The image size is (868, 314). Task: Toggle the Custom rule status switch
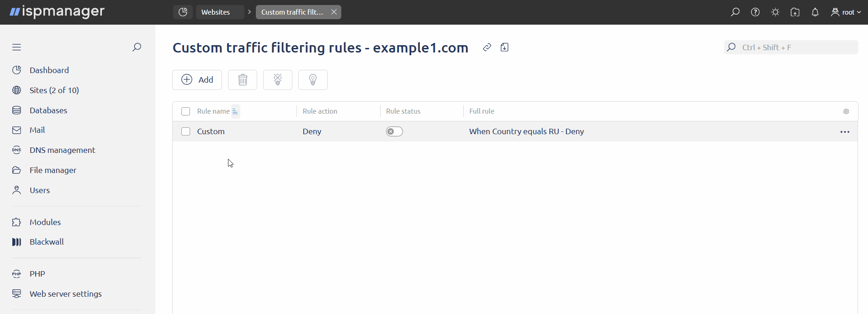click(x=394, y=131)
